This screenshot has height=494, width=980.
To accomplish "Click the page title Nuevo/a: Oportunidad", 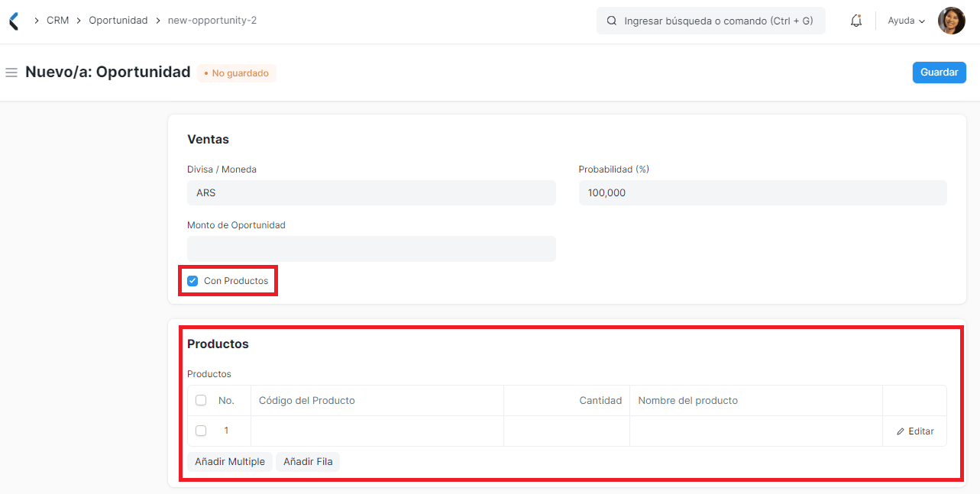I will (x=108, y=73).
